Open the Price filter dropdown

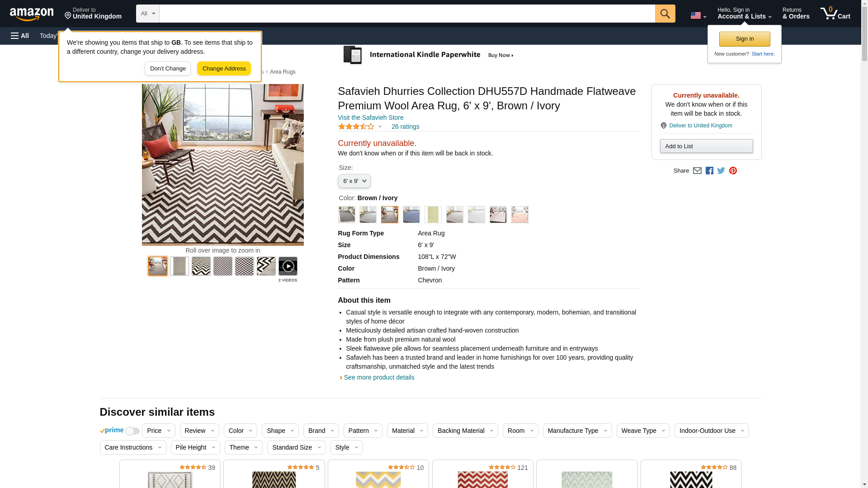pyautogui.click(x=158, y=431)
